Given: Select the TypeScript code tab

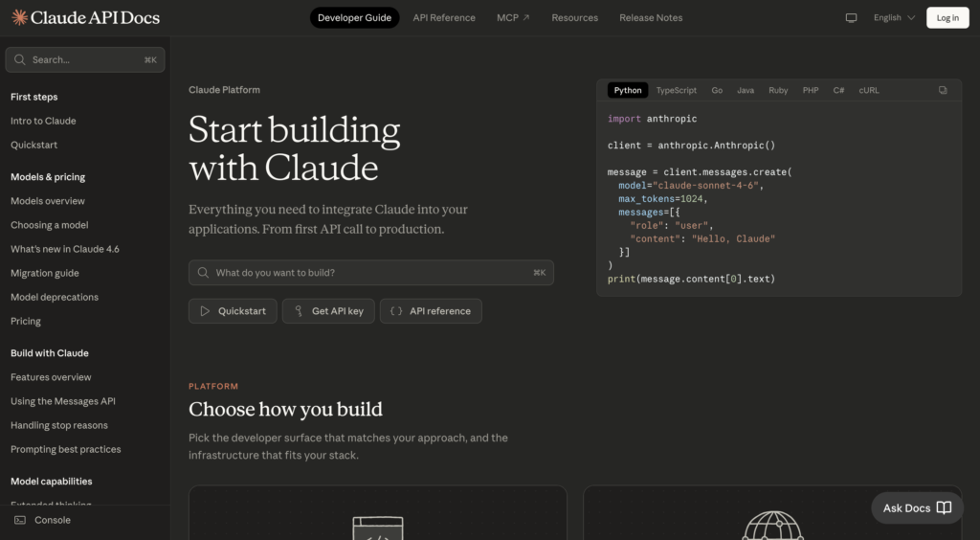Looking at the screenshot, I should coord(677,90).
